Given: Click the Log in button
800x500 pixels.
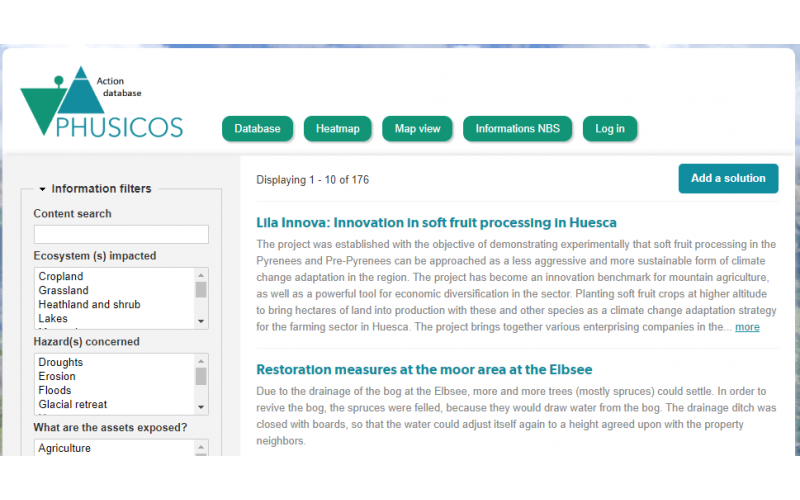Looking at the screenshot, I should point(610,129).
